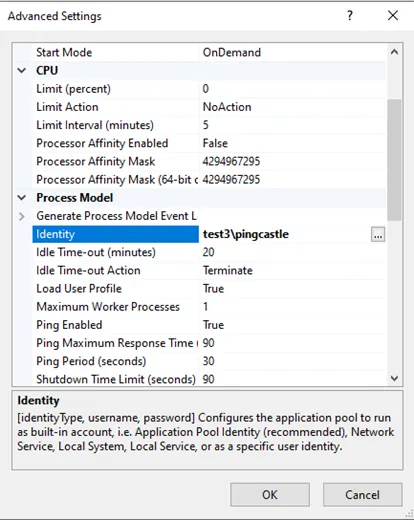The image size is (414, 520).
Task: Collapse the Process Model section
Action: coord(22,198)
